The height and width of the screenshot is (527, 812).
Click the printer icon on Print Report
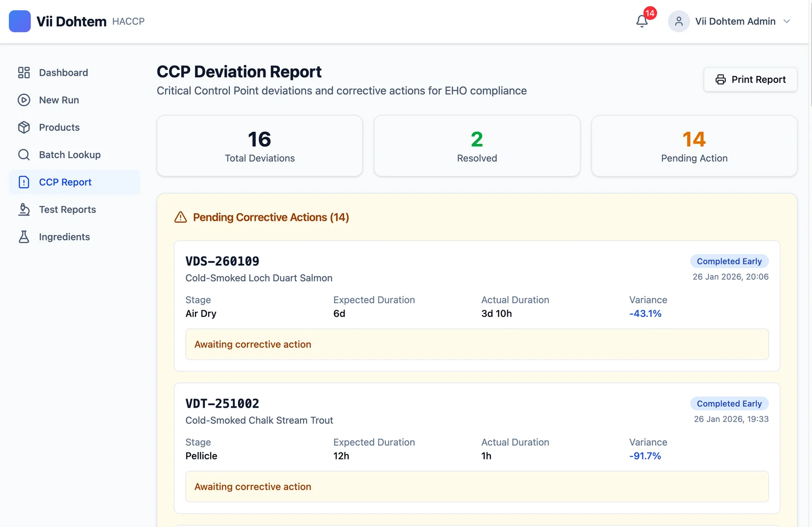[721, 80]
